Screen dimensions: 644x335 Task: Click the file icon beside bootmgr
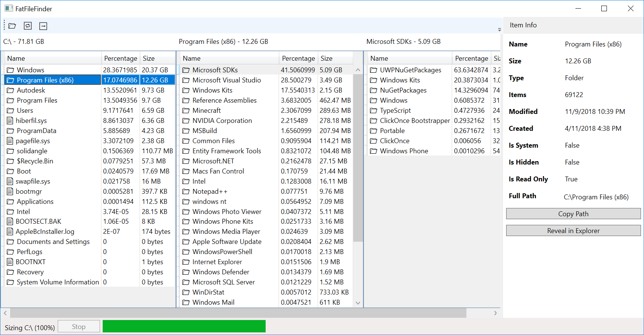tap(10, 191)
